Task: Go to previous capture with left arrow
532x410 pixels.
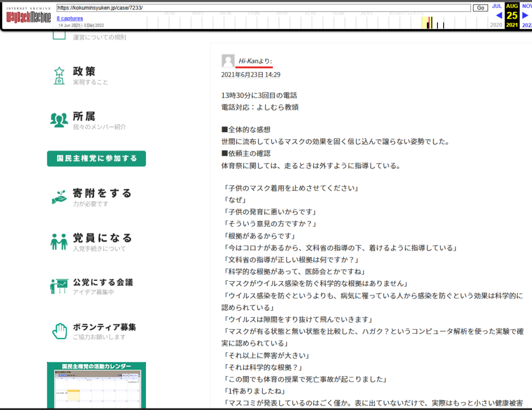Action: pyautogui.click(x=499, y=16)
